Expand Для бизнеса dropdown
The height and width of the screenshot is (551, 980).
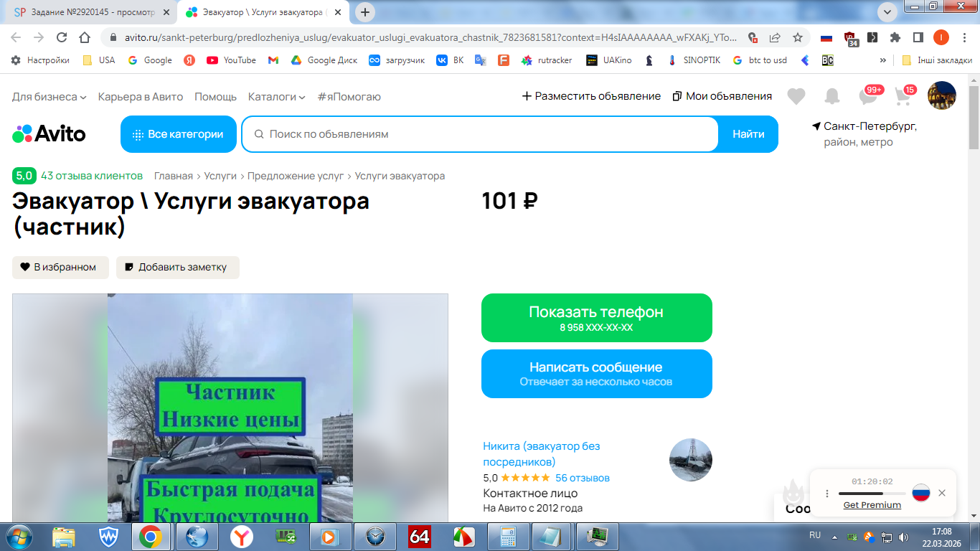click(x=50, y=96)
